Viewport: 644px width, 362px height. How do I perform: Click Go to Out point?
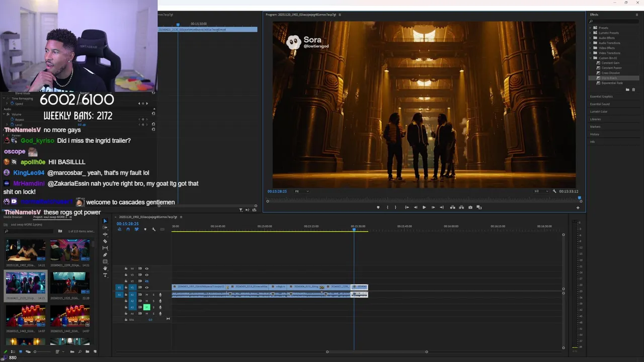442,207
